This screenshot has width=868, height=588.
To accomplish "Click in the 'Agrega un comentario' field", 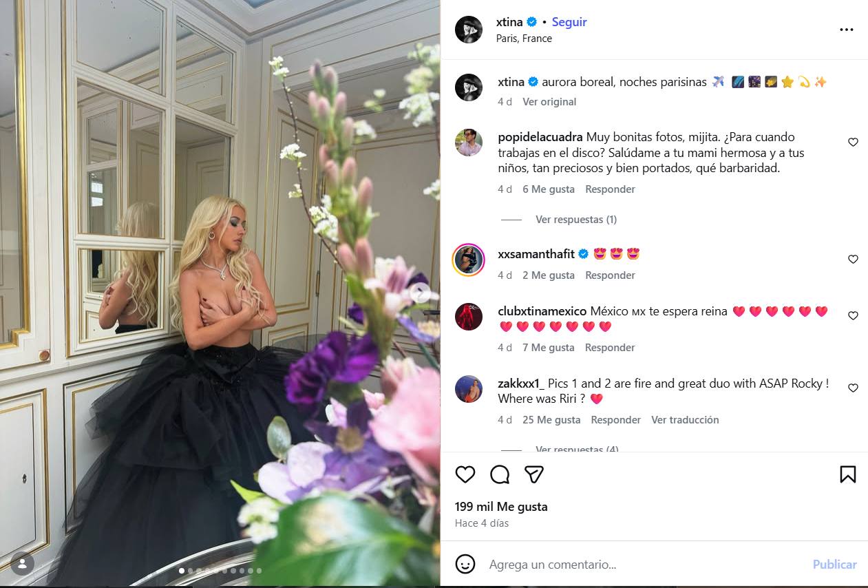I will [x=644, y=565].
